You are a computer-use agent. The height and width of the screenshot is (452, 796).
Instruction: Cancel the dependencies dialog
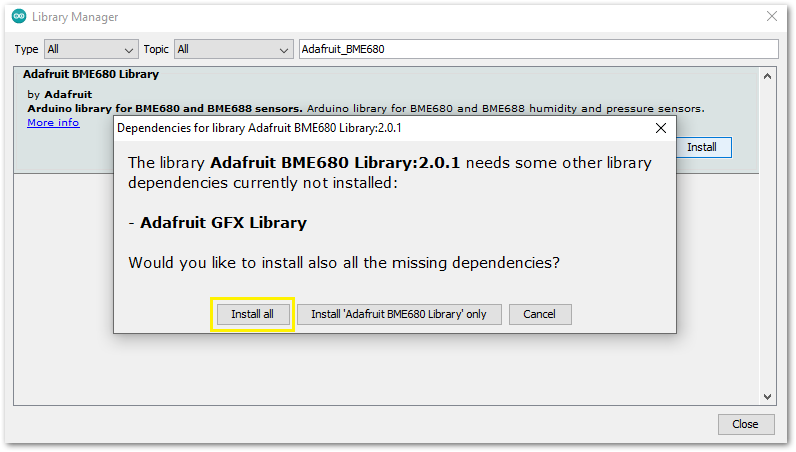(x=539, y=314)
